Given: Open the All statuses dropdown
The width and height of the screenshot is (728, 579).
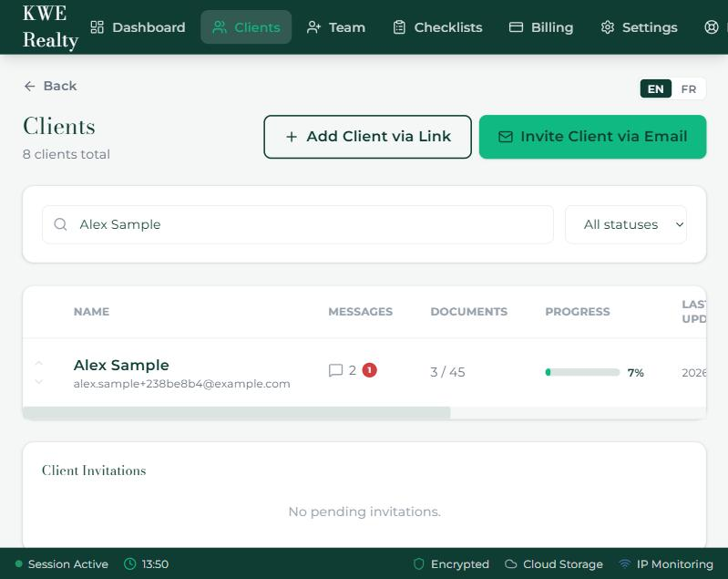Looking at the screenshot, I should pos(626,224).
